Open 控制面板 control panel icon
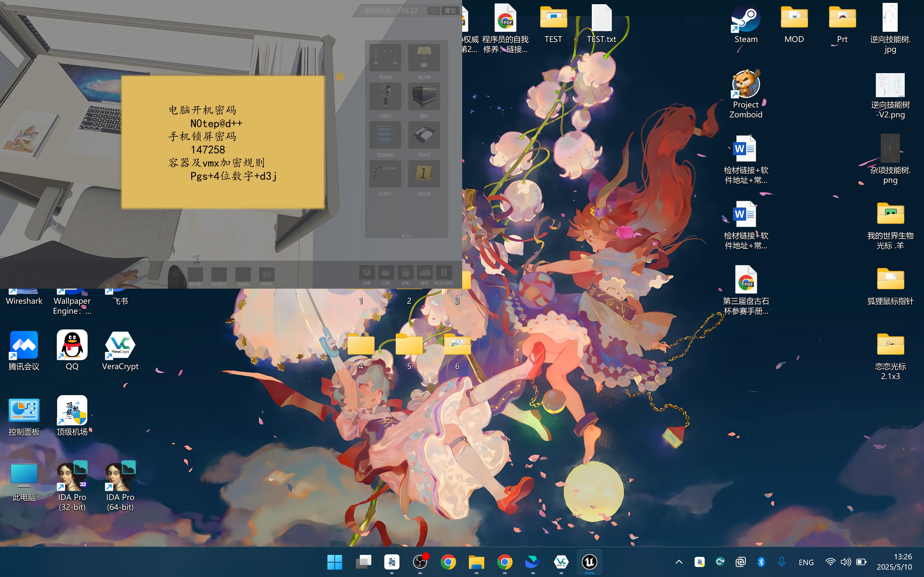 click(x=24, y=416)
